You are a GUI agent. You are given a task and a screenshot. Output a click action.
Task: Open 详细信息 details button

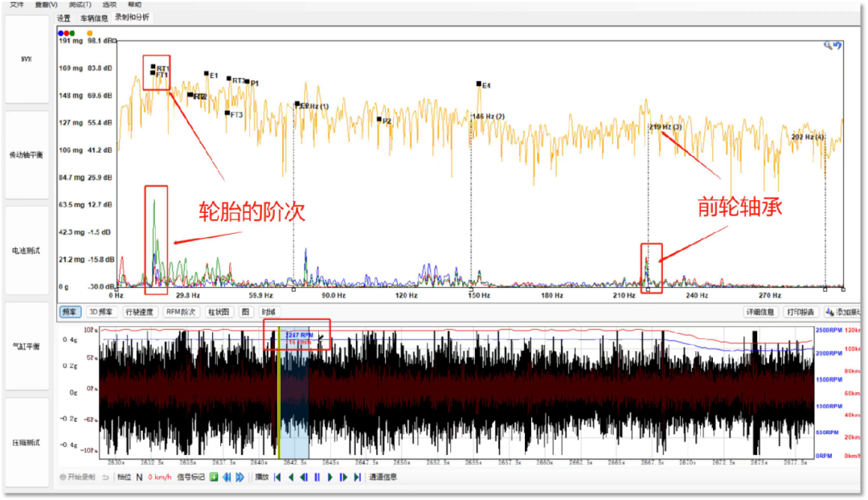point(760,312)
